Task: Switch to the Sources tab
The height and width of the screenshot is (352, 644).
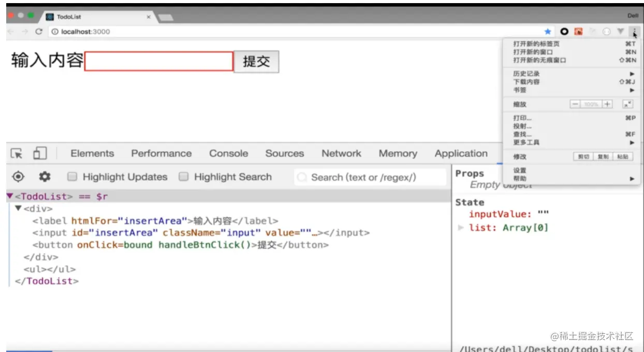Action: click(285, 153)
